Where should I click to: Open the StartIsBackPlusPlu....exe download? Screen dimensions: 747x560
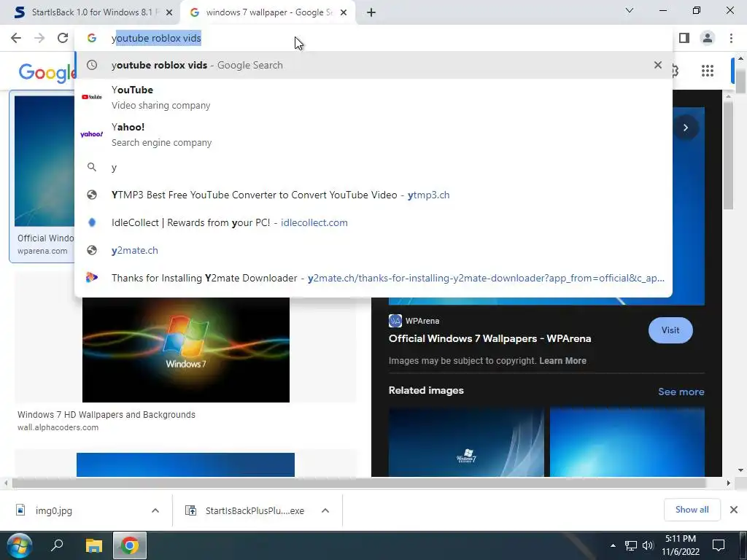tap(255, 510)
